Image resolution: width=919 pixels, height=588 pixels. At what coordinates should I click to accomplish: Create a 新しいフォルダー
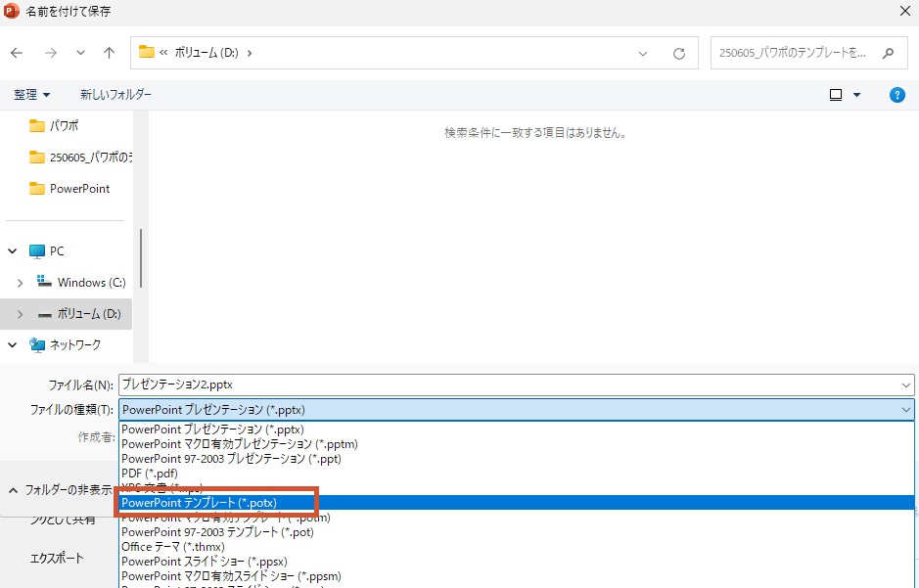116,94
